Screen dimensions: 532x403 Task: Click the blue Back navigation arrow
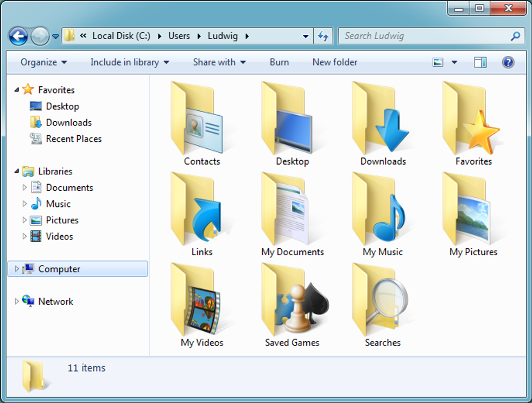[18, 36]
